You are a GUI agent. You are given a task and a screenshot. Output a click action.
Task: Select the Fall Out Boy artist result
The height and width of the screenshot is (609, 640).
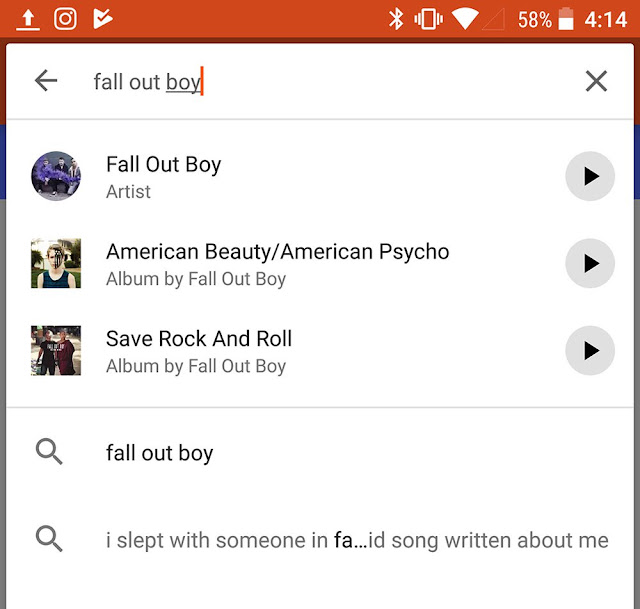[163, 166]
